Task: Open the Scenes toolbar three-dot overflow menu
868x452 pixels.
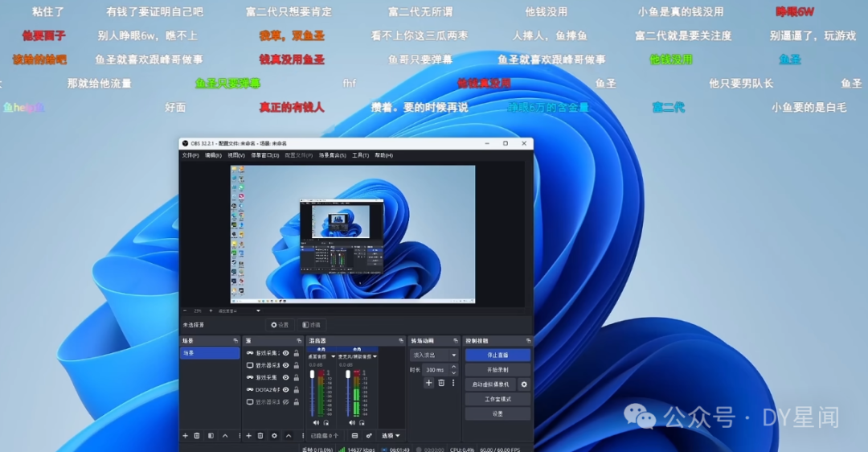Action: click(x=240, y=436)
